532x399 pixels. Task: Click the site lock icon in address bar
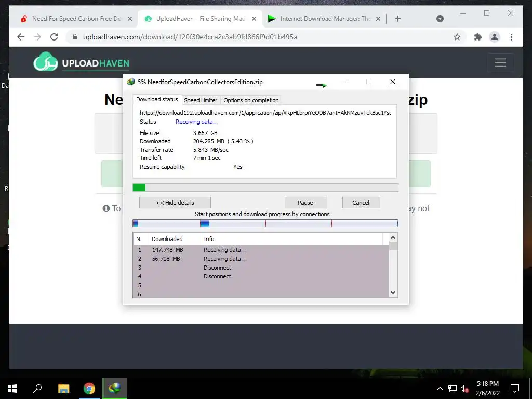(75, 37)
